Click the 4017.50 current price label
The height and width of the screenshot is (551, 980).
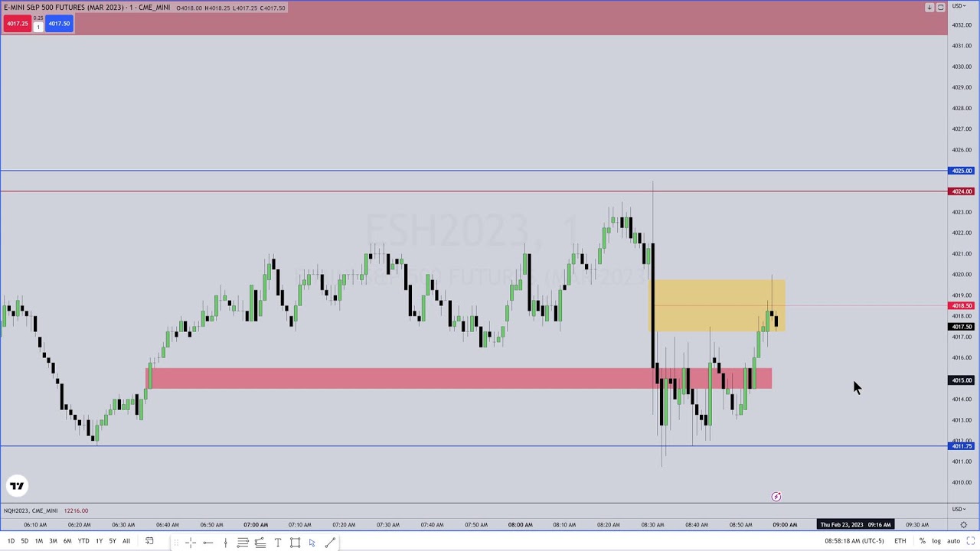(x=962, y=327)
